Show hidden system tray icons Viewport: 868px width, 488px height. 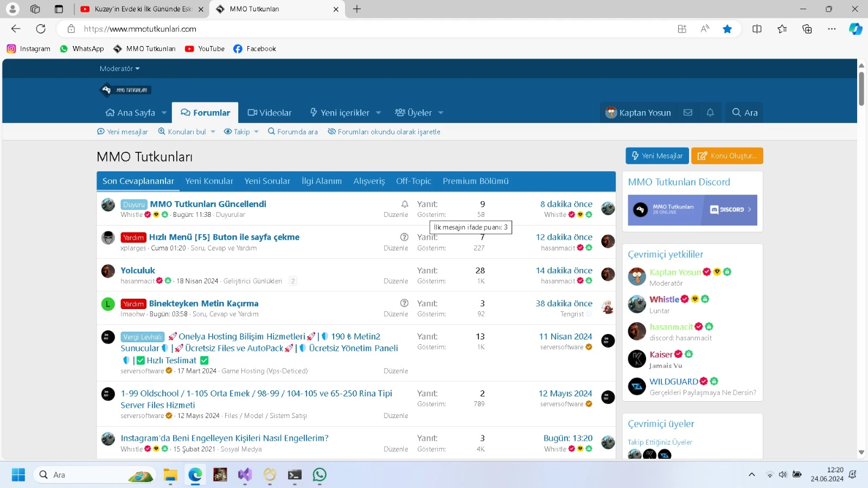751,475
